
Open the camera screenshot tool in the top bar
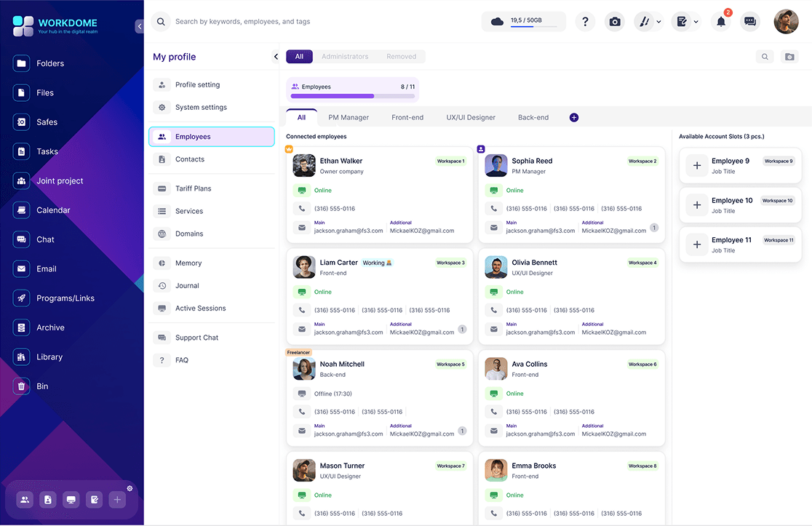click(615, 22)
